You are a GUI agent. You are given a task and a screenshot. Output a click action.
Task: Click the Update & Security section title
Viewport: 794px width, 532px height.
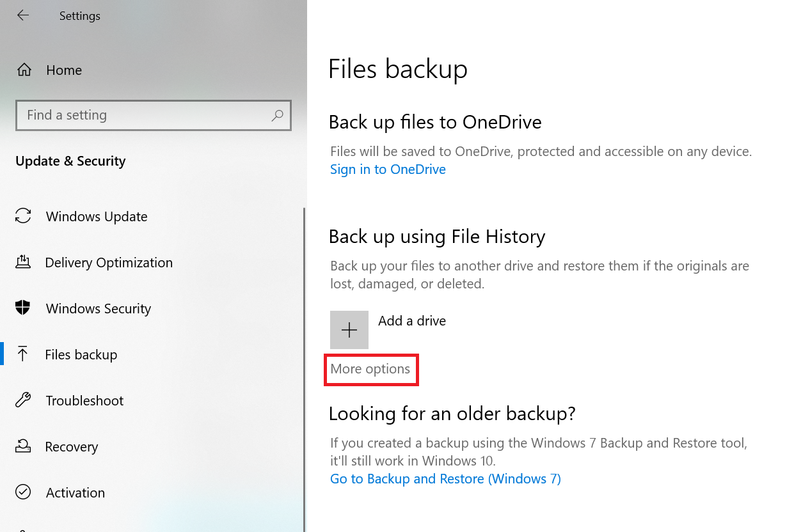click(70, 161)
